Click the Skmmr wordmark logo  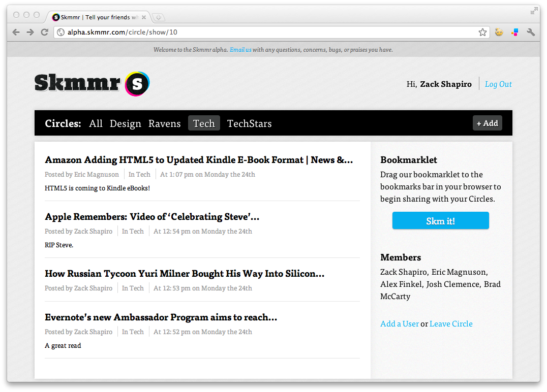click(77, 83)
